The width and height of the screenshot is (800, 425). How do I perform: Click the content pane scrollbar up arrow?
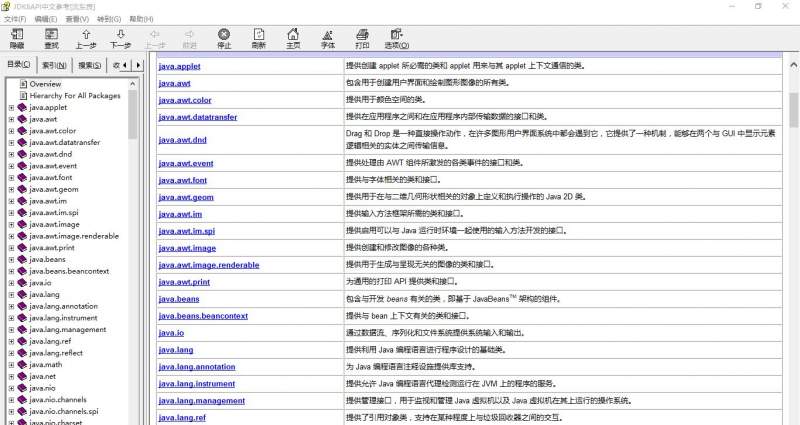point(793,65)
